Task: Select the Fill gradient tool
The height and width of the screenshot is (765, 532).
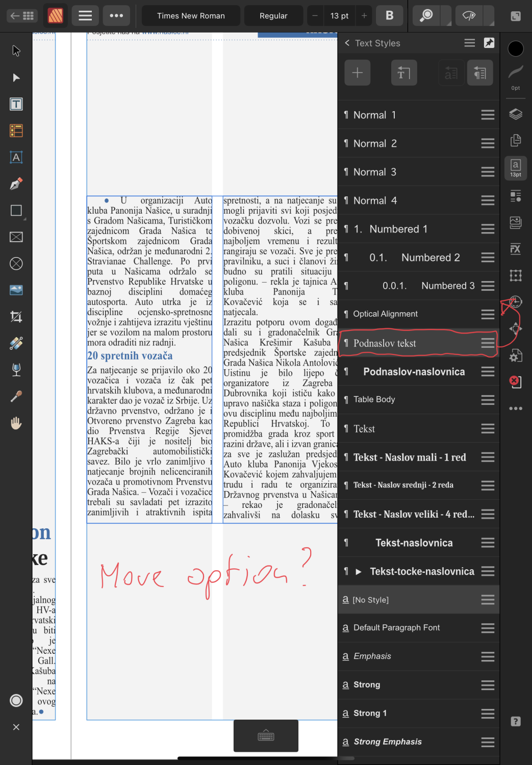Action: (x=16, y=343)
